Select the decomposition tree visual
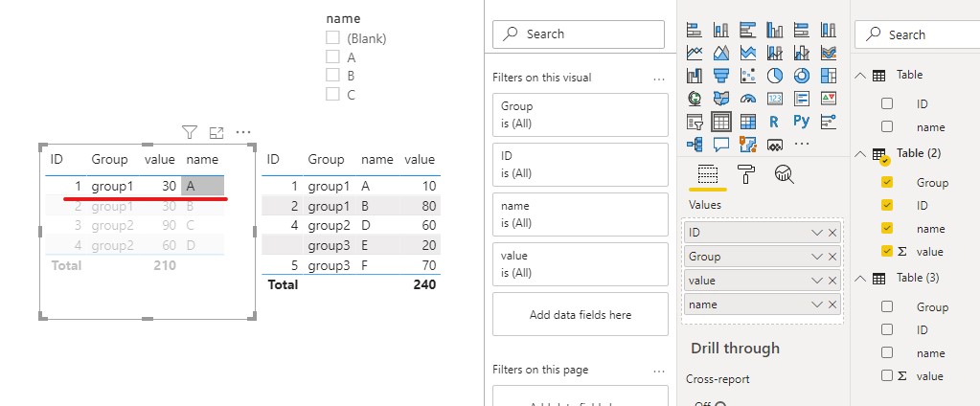This screenshot has height=406, width=980. 695,145
